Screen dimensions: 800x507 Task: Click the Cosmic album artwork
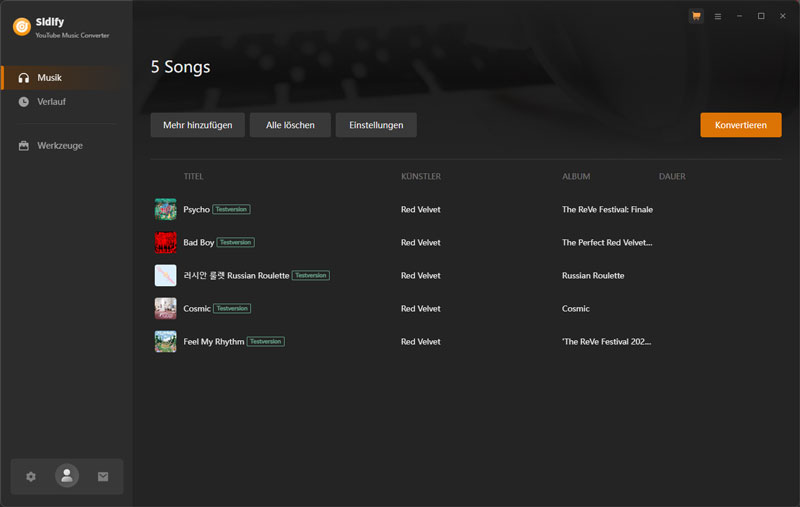165,308
